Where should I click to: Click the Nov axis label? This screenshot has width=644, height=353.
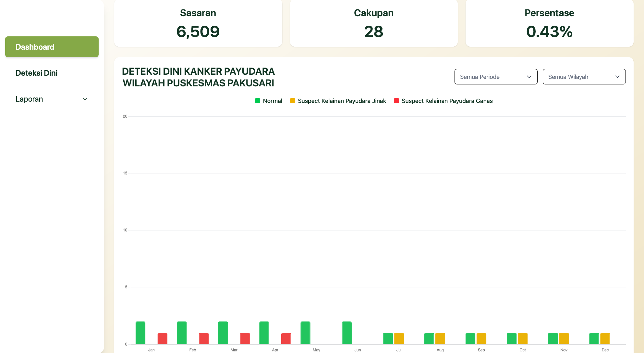564,350
